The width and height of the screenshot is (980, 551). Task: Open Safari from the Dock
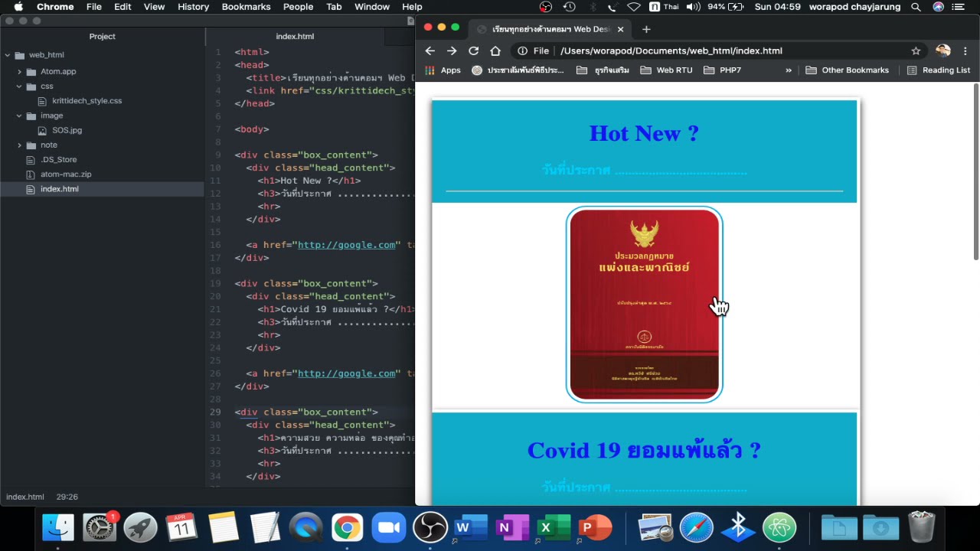pos(697,527)
